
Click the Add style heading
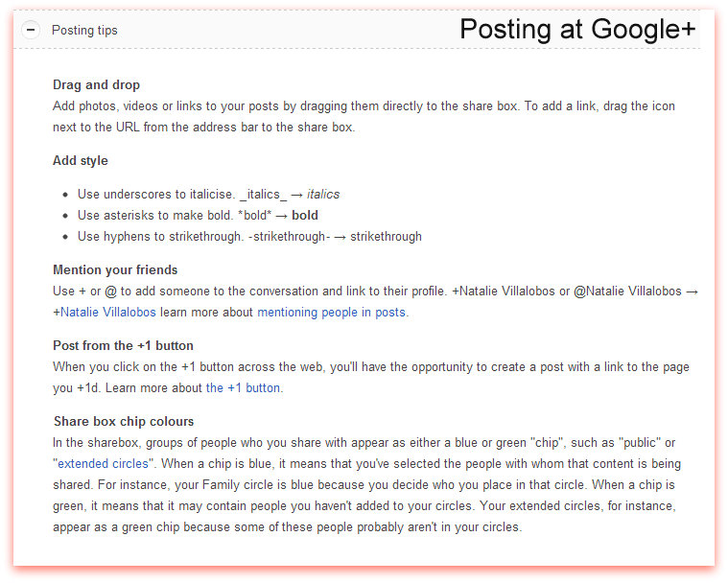point(81,160)
